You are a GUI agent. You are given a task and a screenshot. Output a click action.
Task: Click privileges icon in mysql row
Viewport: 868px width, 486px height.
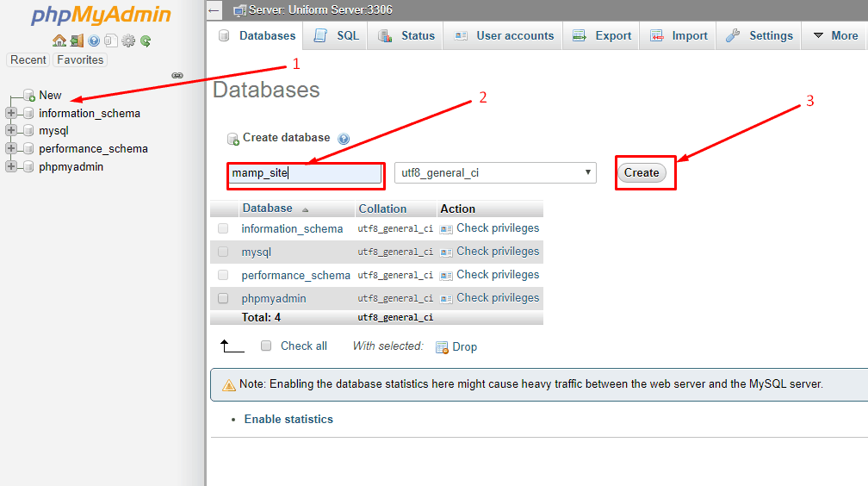446,252
